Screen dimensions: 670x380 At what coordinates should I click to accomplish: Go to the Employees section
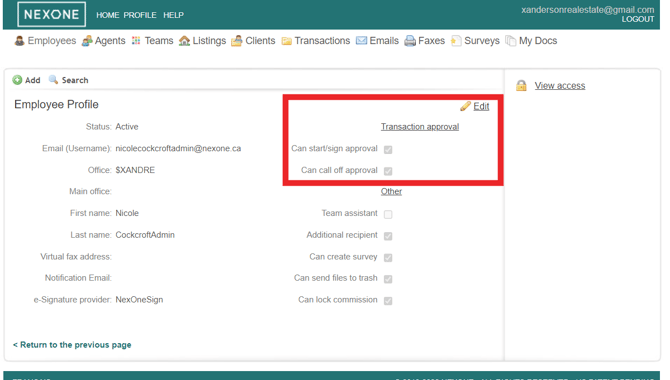[x=52, y=41]
